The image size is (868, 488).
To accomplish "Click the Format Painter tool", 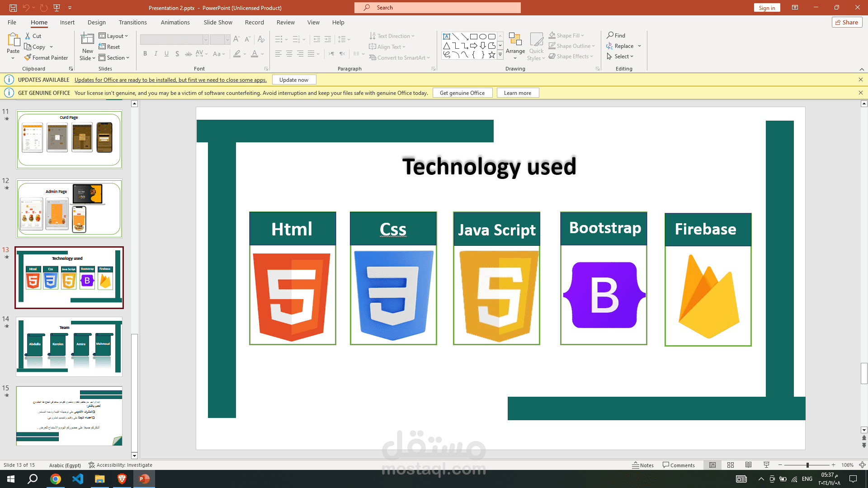I will 46,58.
